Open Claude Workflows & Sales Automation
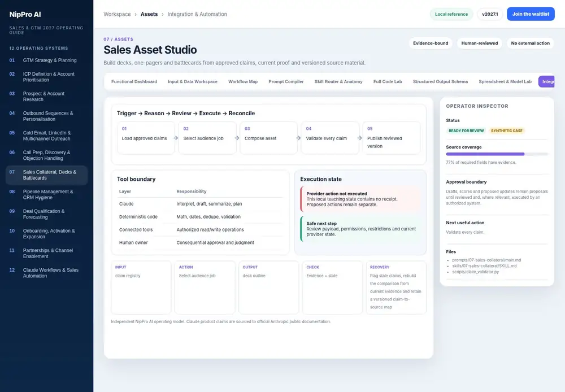The height and width of the screenshot is (392, 565). [46, 273]
